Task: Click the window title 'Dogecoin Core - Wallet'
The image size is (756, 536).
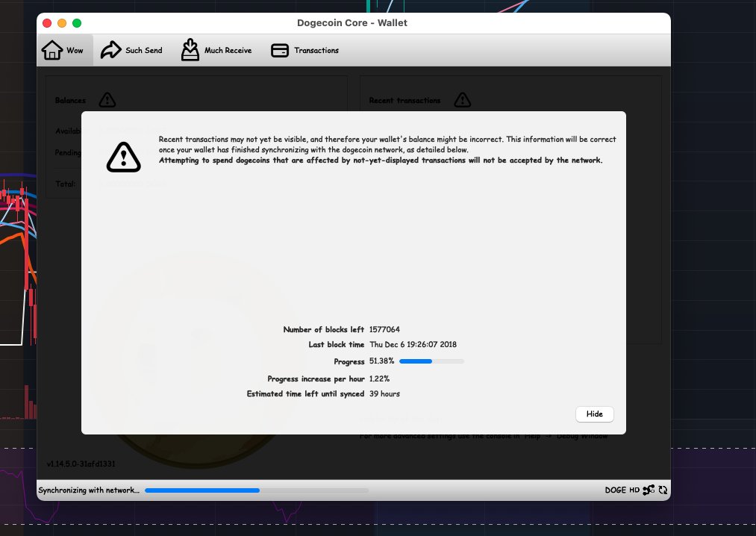Action: point(352,22)
